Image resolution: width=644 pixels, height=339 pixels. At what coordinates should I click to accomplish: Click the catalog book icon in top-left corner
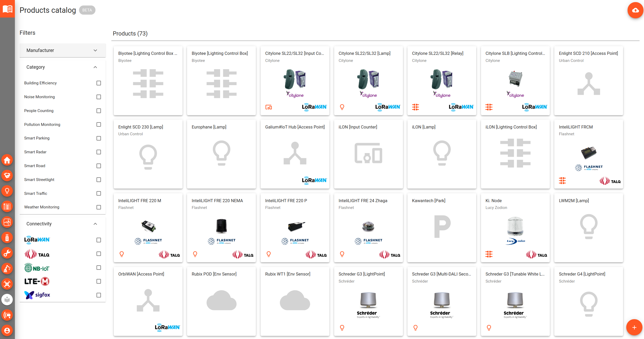tap(7, 9)
